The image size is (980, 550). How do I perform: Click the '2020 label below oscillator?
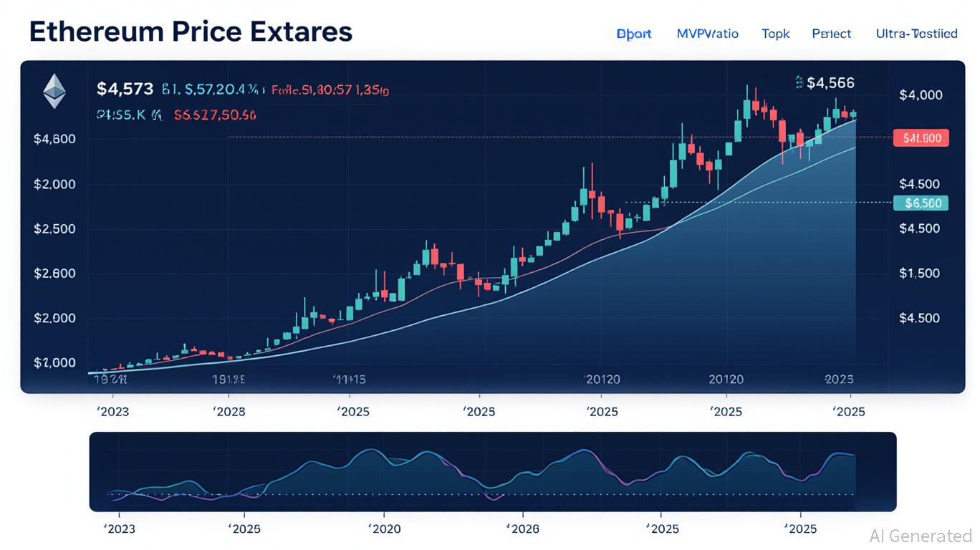pyautogui.click(x=384, y=529)
